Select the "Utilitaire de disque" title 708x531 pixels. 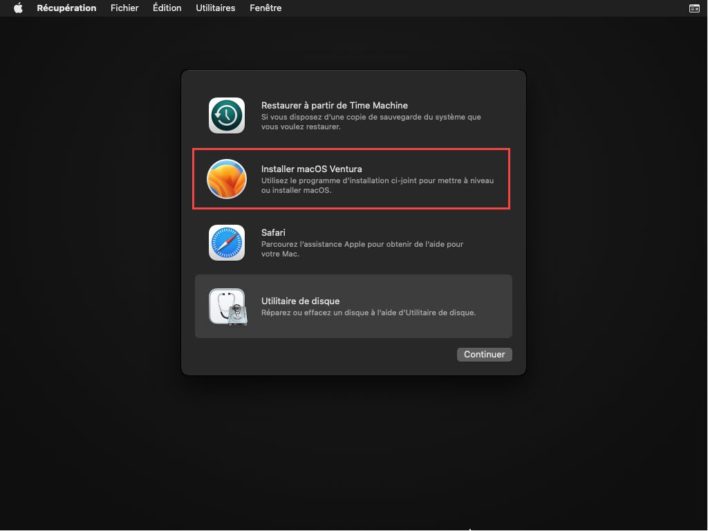300,300
